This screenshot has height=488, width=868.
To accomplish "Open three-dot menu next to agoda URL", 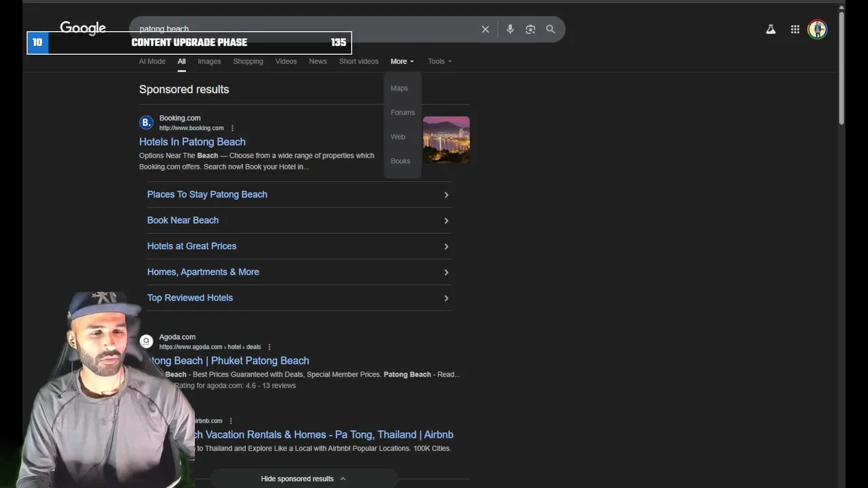I will point(269,347).
